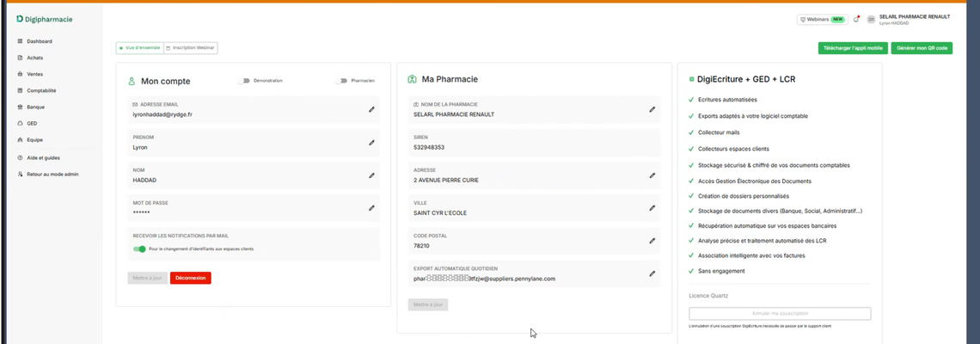Viewport: 980px width, 344px height.
Task: Click the pencil icon beside Prenom
Action: pos(371,143)
